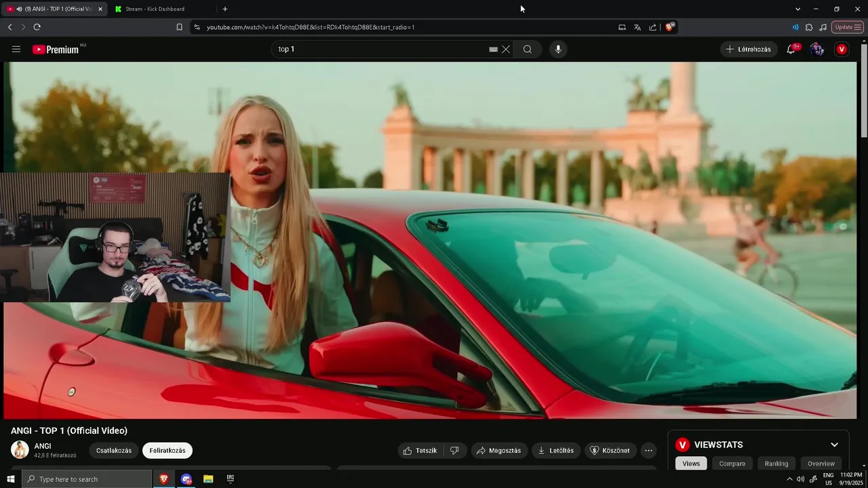The width and height of the screenshot is (868, 488).
Task: Open the YouTube hamburger guide menu
Action: (16, 49)
